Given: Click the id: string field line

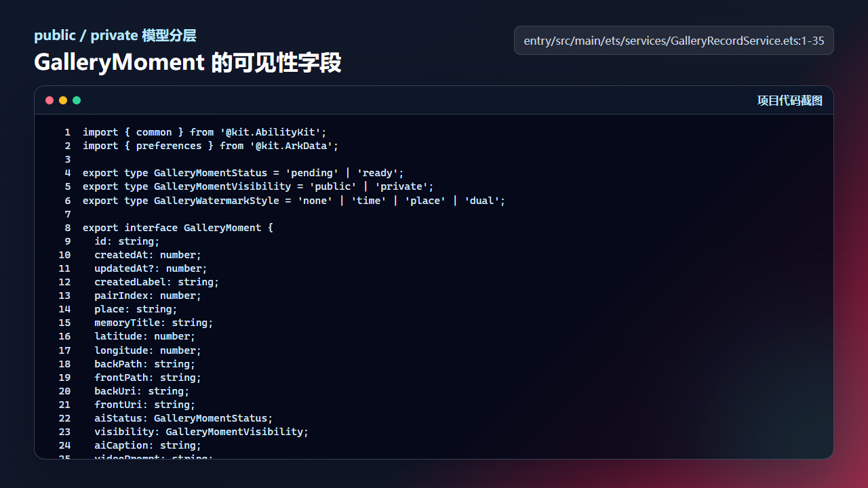Looking at the screenshot, I should (127, 241).
